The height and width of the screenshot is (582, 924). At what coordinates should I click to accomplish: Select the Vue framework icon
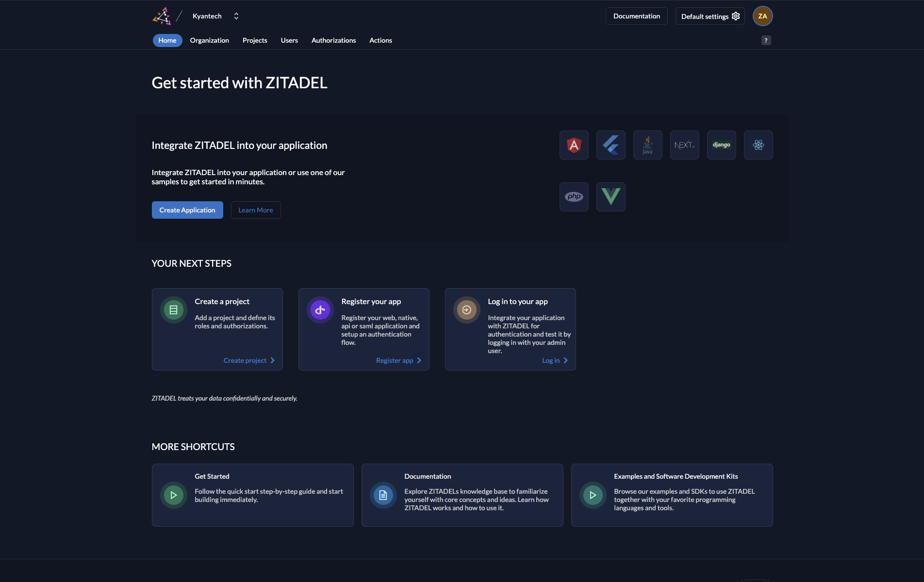point(611,197)
